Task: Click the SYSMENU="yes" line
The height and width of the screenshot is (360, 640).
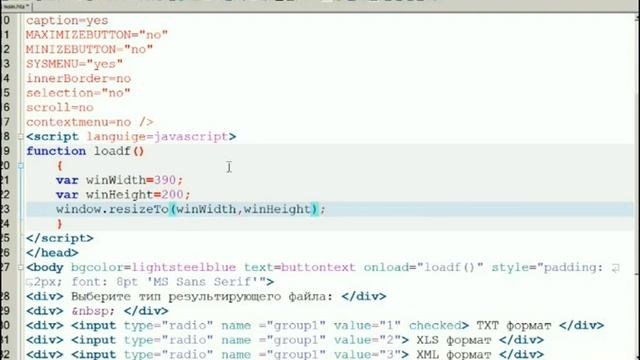Action: 74,64
